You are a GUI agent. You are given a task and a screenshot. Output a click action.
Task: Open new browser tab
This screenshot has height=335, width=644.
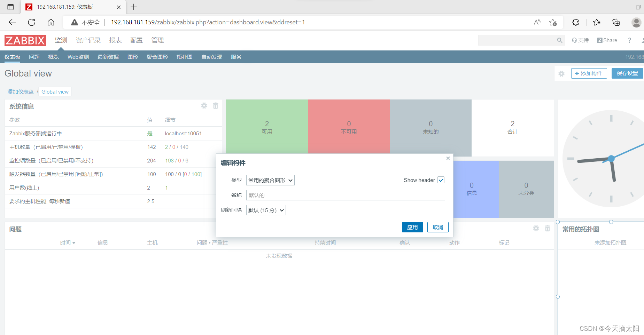pyautogui.click(x=134, y=7)
